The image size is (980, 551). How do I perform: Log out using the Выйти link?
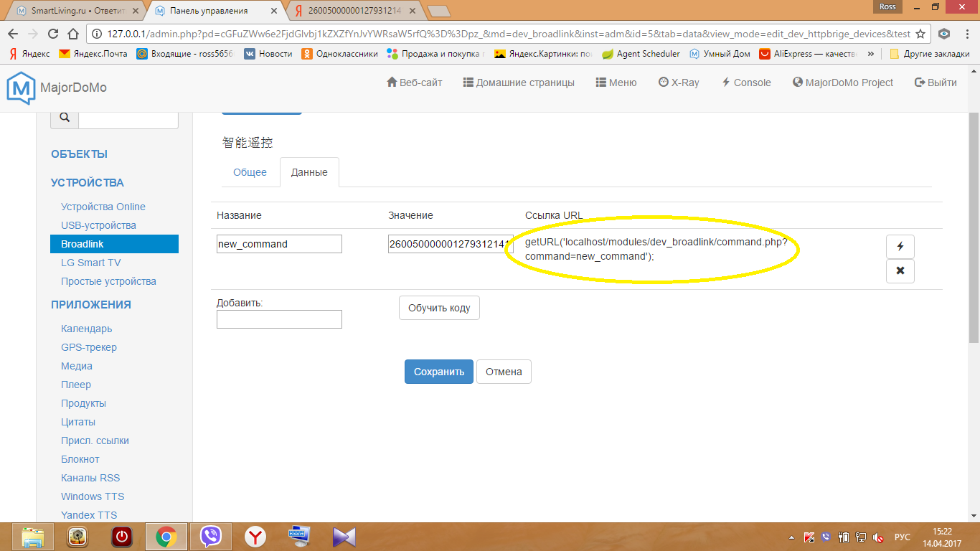[x=936, y=83]
